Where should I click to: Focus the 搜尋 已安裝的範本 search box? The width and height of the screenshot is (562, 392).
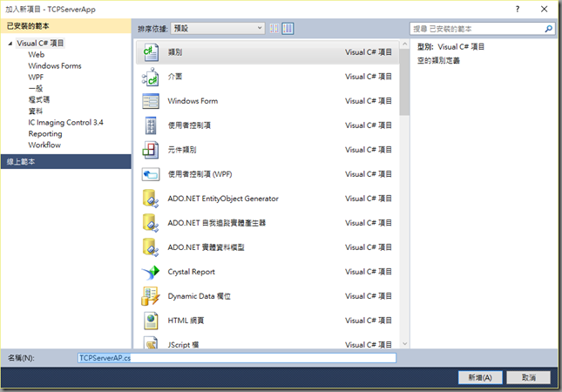click(x=477, y=29)
